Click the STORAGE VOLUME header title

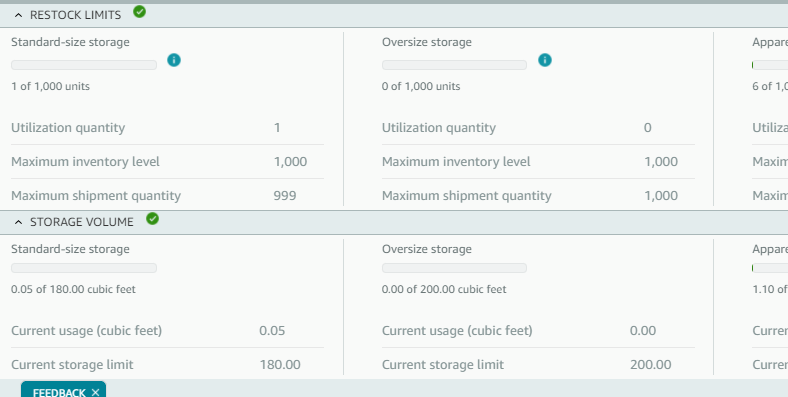click(x=82, y=222)
